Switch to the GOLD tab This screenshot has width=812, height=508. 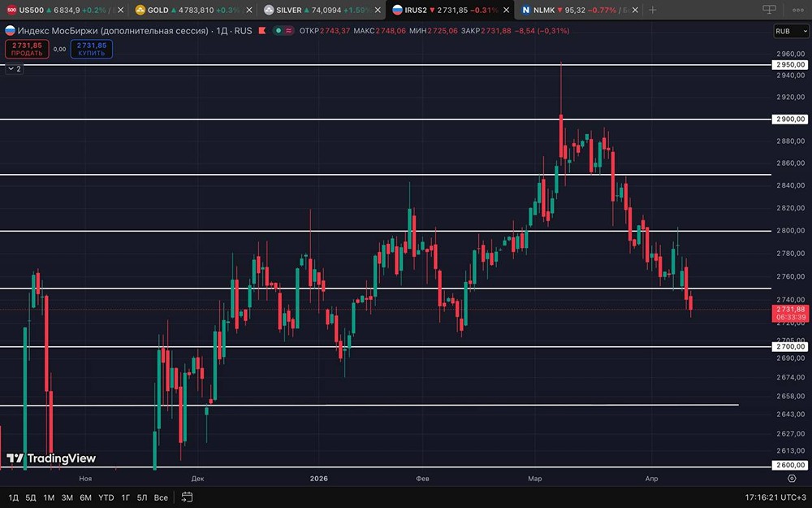pyautogui.click(x=192, y=10)
